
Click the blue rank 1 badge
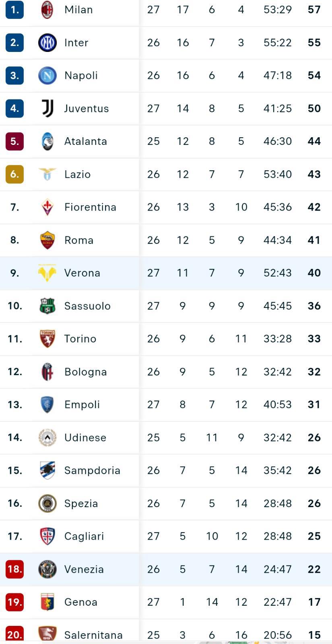point(14,10)
